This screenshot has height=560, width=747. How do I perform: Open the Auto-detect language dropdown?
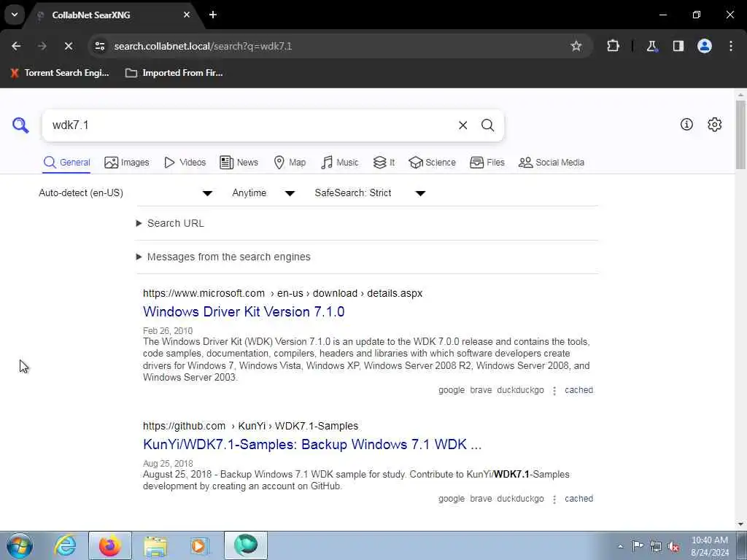pyautogui.click(x=125, y=192)
